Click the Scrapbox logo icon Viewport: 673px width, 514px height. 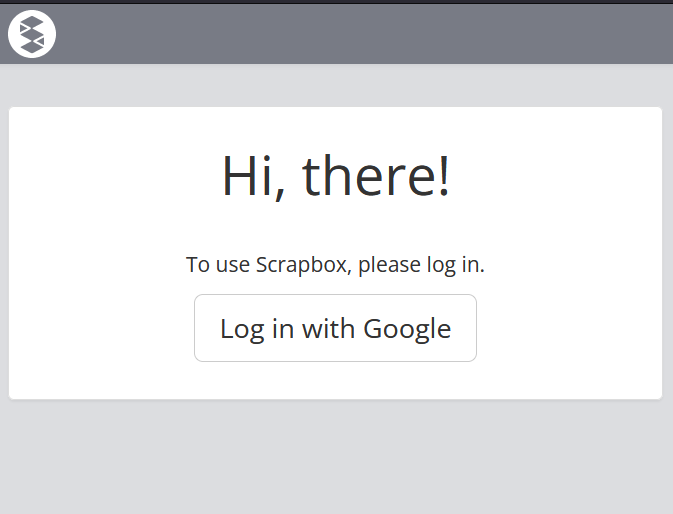click(x=32, y=34)
